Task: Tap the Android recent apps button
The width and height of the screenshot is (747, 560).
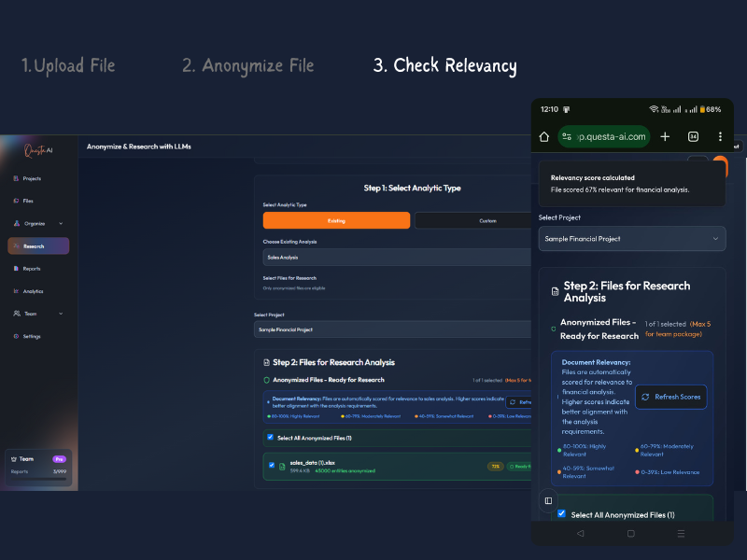Action: tap(682, 533)
